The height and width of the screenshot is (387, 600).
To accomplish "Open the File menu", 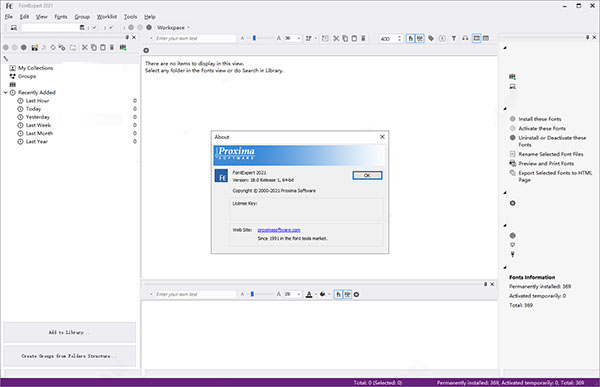I will point(9,17).
